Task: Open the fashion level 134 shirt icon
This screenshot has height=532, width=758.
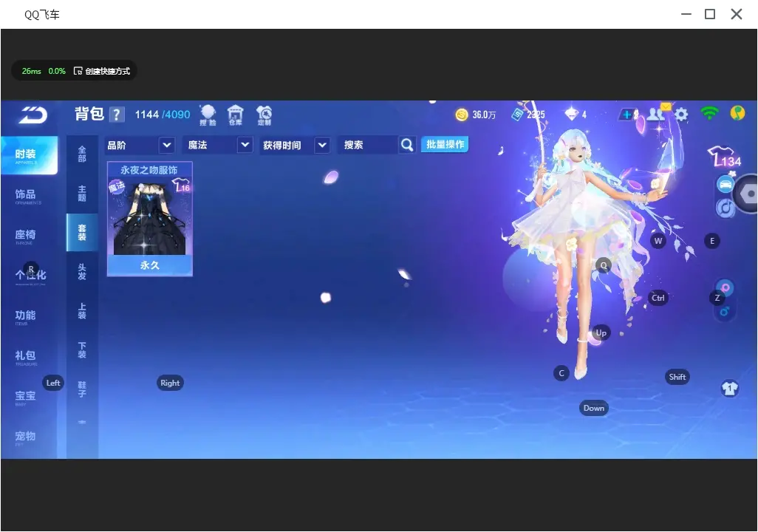Action: click(724, 156)
